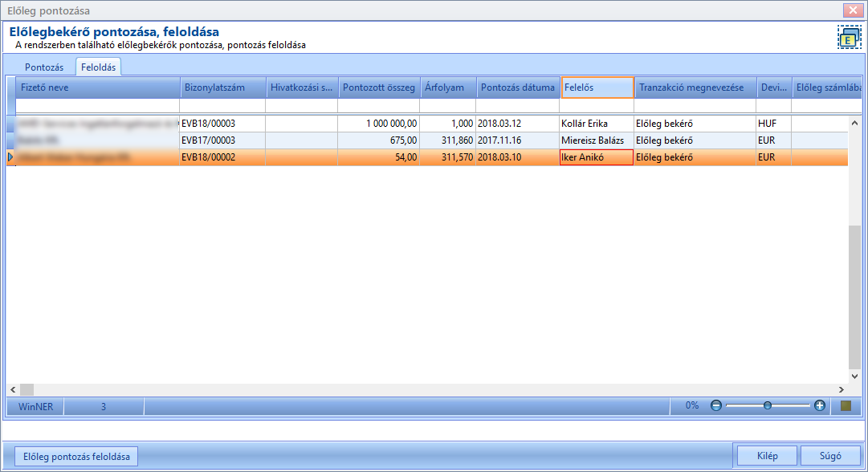This screenshot has height=472, width=868.
Task: Click the olive square icon in status bar
Action: coord(846,405)
